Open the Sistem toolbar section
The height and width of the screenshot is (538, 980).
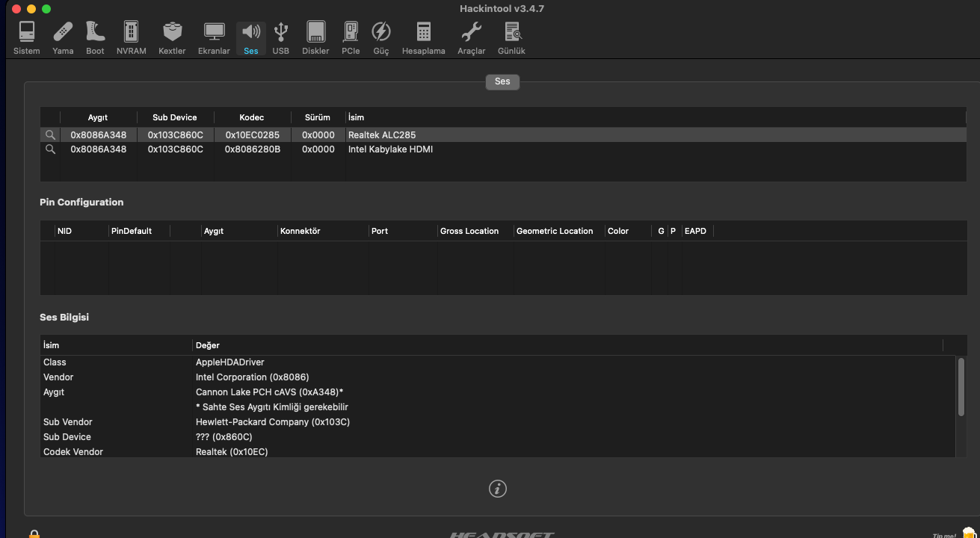pos(26,37)
